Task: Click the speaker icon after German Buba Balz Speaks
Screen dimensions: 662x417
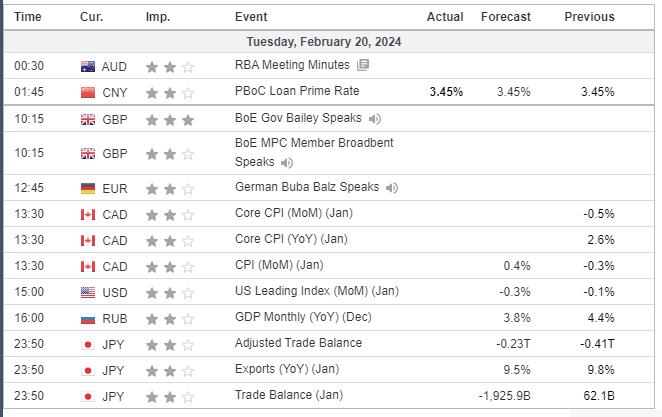Action: click(392, 187)
